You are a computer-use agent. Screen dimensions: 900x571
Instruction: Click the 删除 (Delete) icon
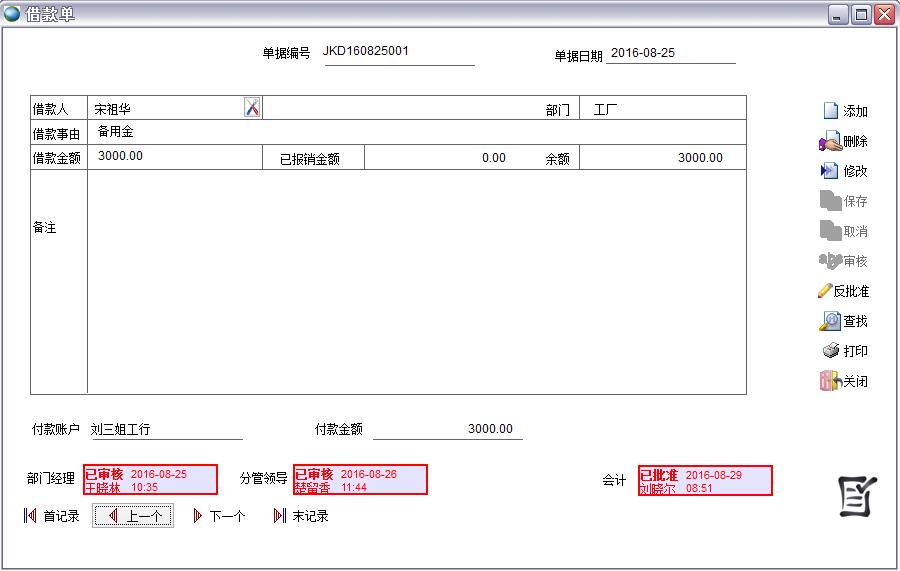pyautogui.click(x=829, y=142)
